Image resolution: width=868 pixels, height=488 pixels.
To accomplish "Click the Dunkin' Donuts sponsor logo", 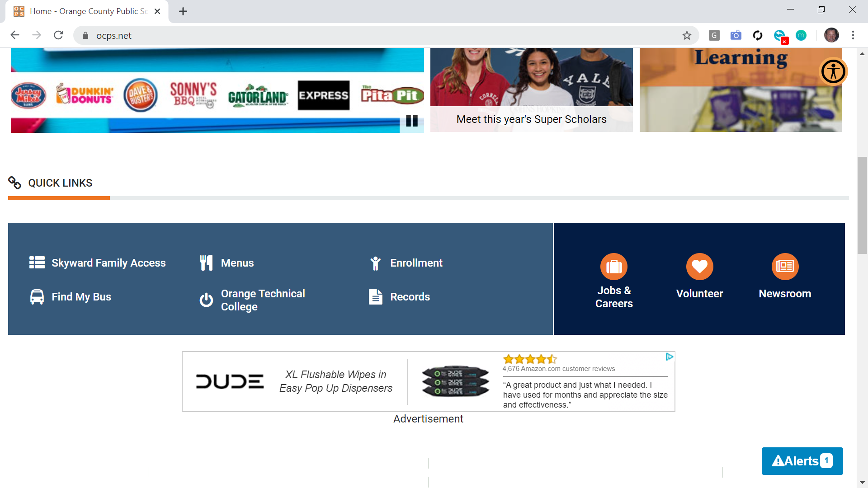I will pos(85,94).
